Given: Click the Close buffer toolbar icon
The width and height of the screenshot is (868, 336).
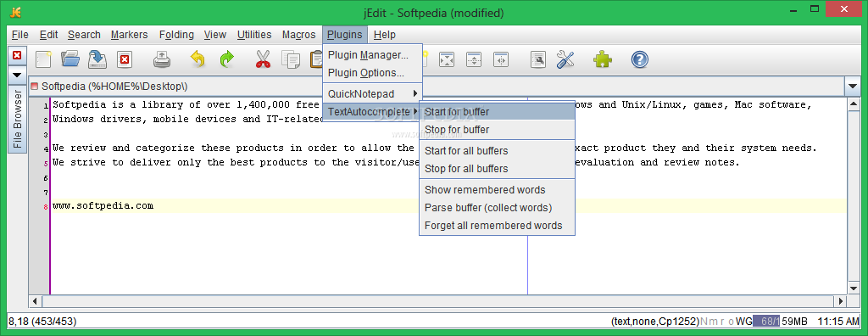Looking at the screenshot, I should pyautogui.click(x=125, y=59).
